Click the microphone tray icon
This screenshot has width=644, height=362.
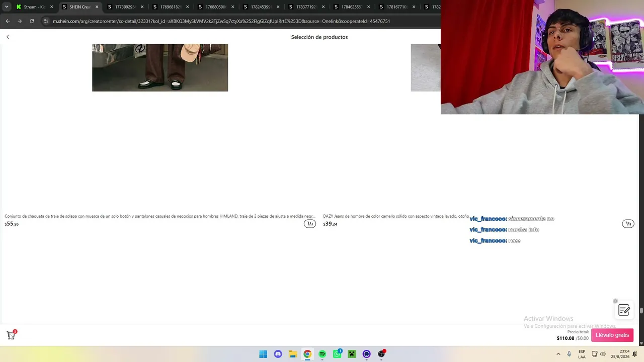tap(569, 354)
